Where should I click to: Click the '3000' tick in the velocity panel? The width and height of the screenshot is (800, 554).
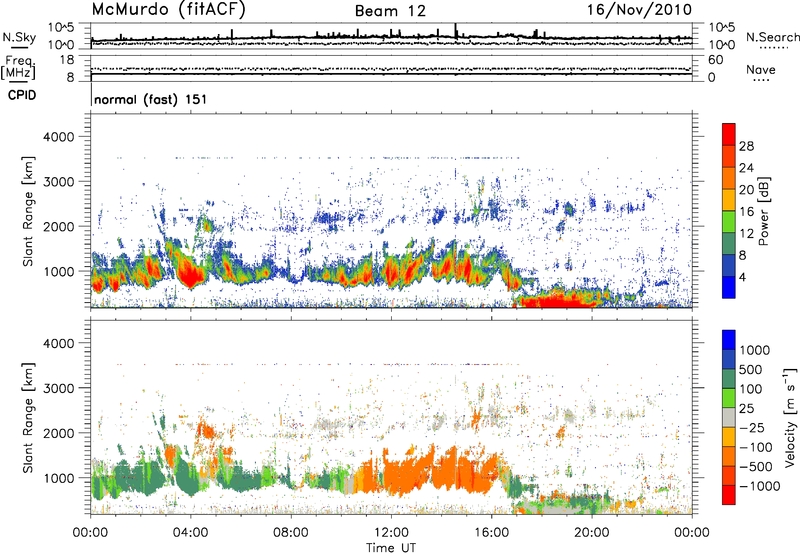pos(60,388)
